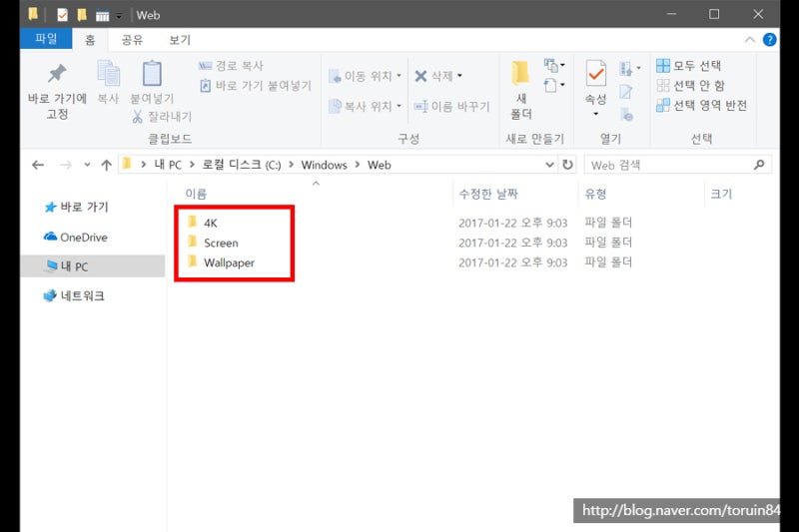Select 내 PC in the navigation pane

pos(93,266)
